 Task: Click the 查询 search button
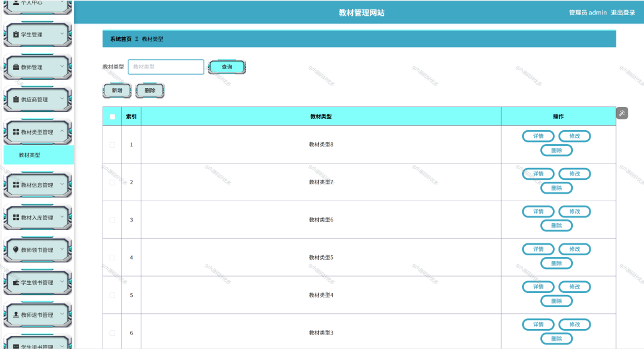point(226,67)
